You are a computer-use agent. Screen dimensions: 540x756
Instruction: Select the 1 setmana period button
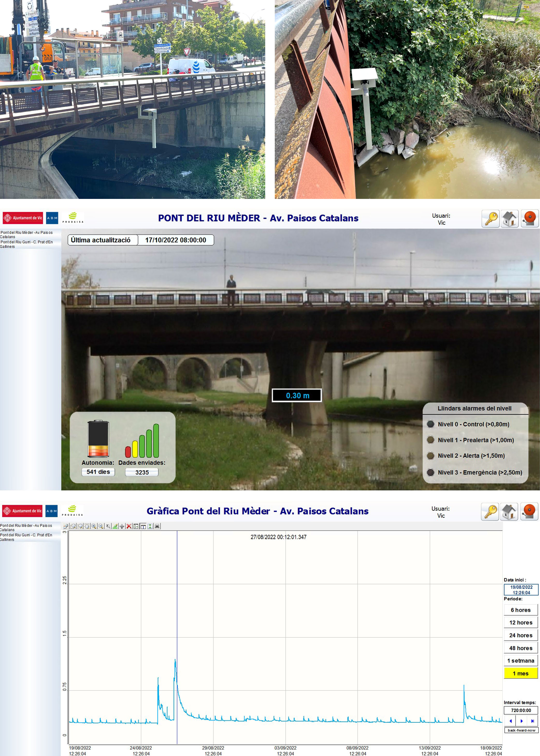[x=521, y=661]
